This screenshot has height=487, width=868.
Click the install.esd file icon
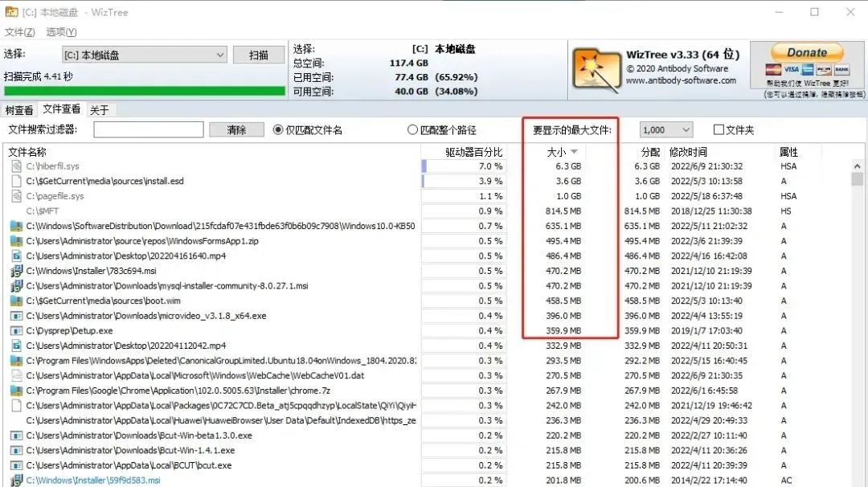17,181
